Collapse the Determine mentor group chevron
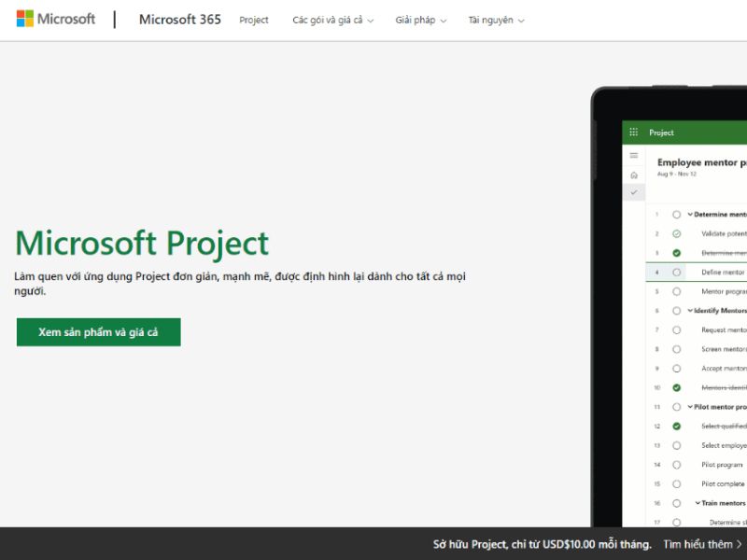Viewport: 747px width, 560px height. 690,215
